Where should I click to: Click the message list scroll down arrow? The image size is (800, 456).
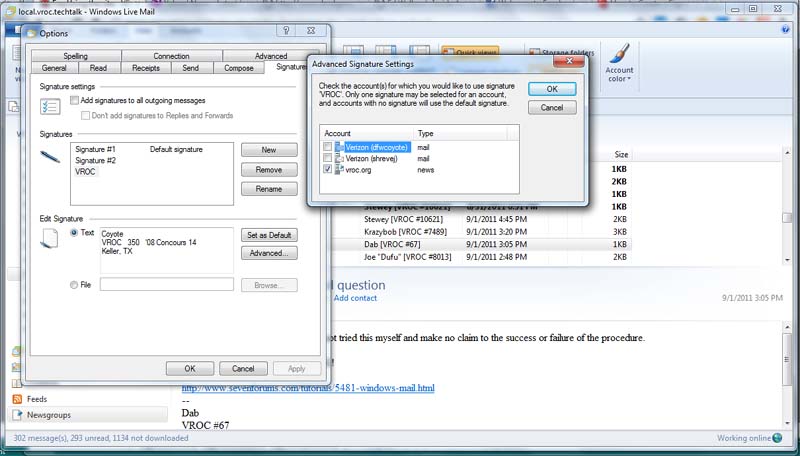coord(787,260)
